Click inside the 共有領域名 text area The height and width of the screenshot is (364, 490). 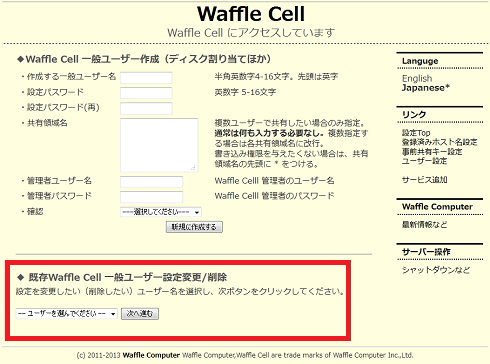click(x=159, y=145)
